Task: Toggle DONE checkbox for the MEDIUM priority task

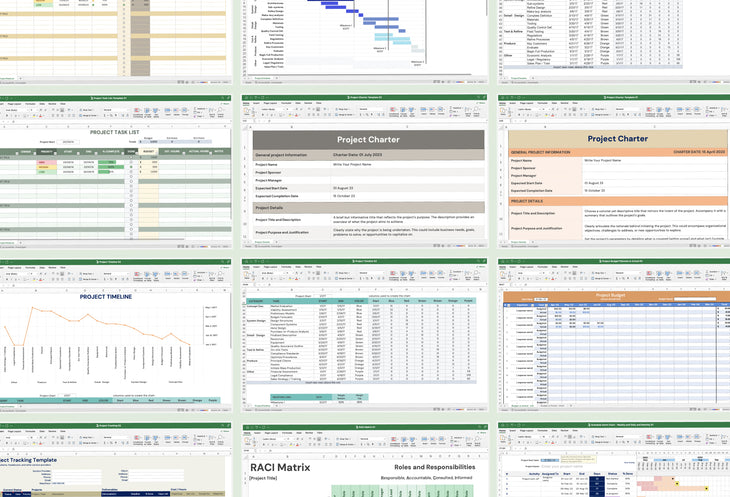Action: 131,166
